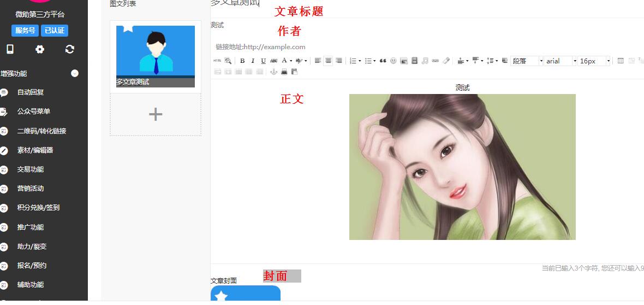The height and width of the screenshot is (305, 644).
Task: Toggle strikethrough (ABC) formatting
Action: [273, 61]
